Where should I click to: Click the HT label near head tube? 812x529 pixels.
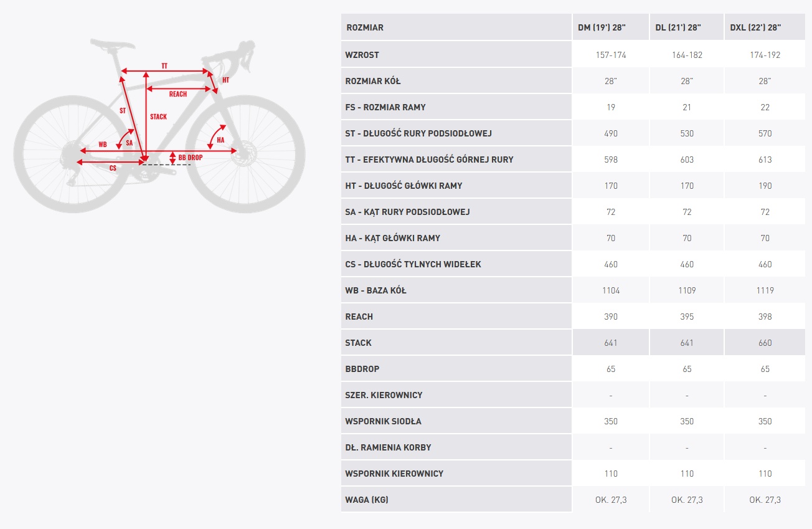[225, 80]
